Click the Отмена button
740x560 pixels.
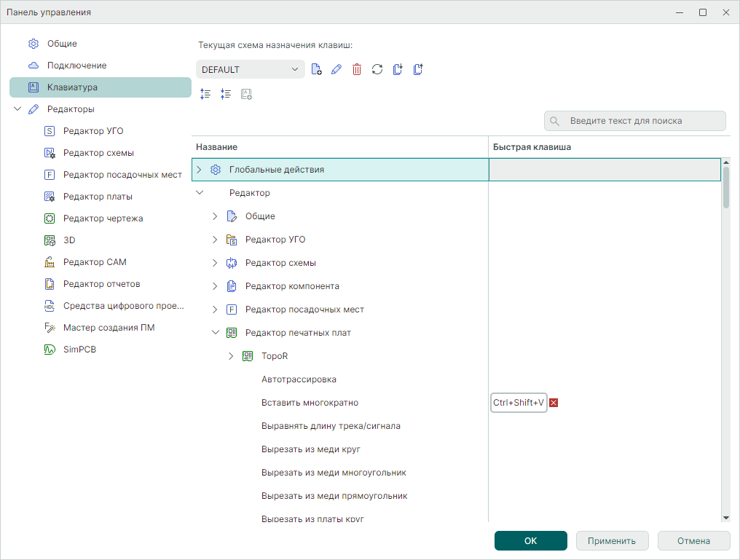click(693, 541)
